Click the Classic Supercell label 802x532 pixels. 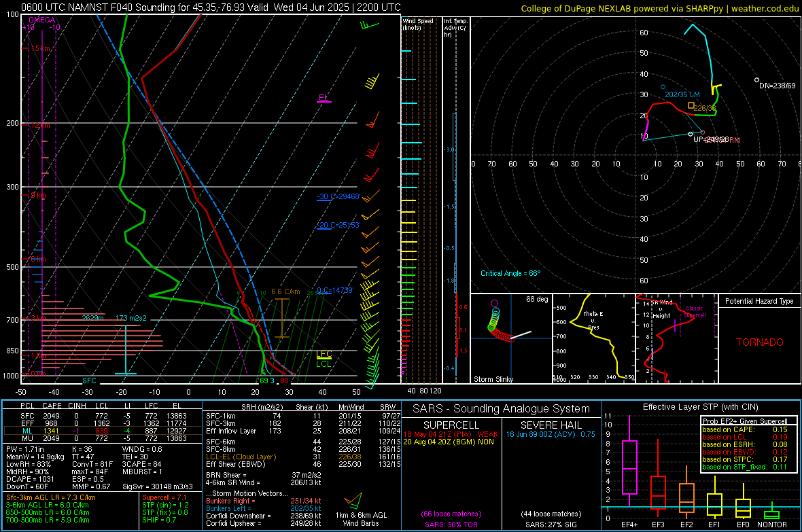(695, 312)
